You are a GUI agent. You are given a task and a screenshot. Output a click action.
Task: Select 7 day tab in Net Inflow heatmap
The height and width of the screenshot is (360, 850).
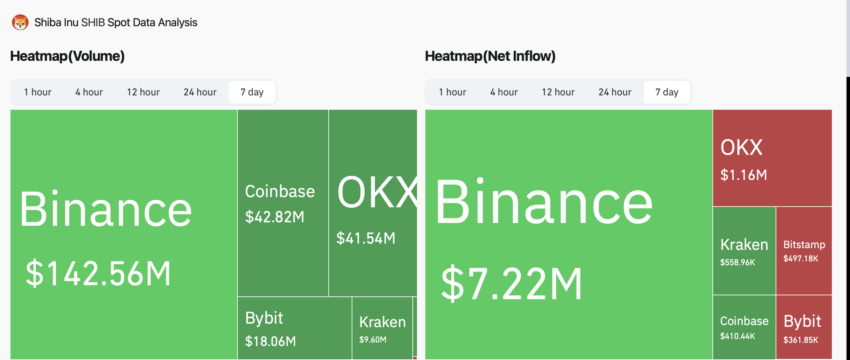click(667, 92)
